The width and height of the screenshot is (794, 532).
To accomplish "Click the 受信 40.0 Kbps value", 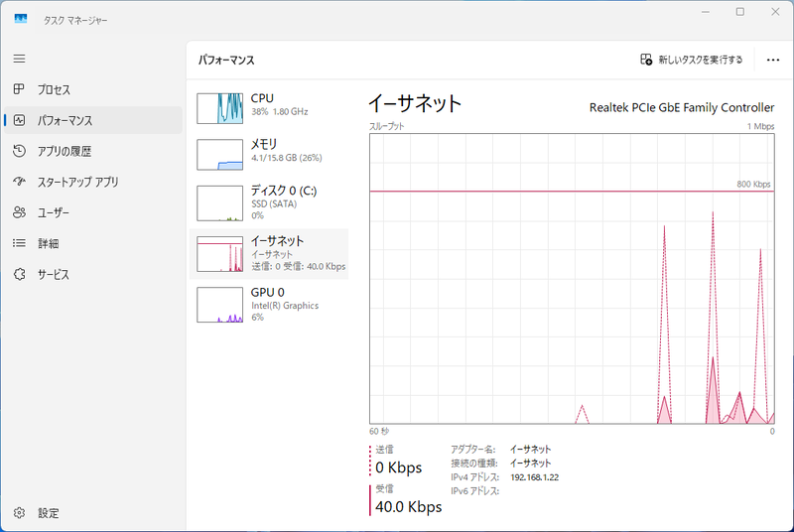I will (409, 507).
